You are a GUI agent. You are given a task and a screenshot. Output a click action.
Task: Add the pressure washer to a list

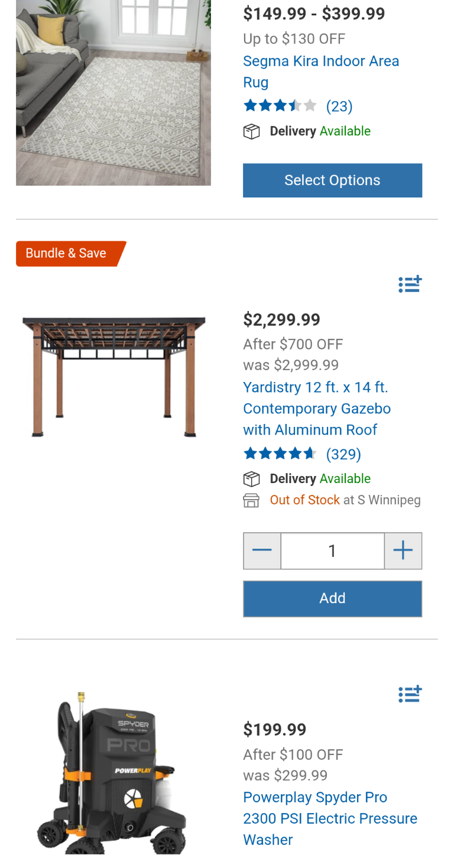point(410,694)
